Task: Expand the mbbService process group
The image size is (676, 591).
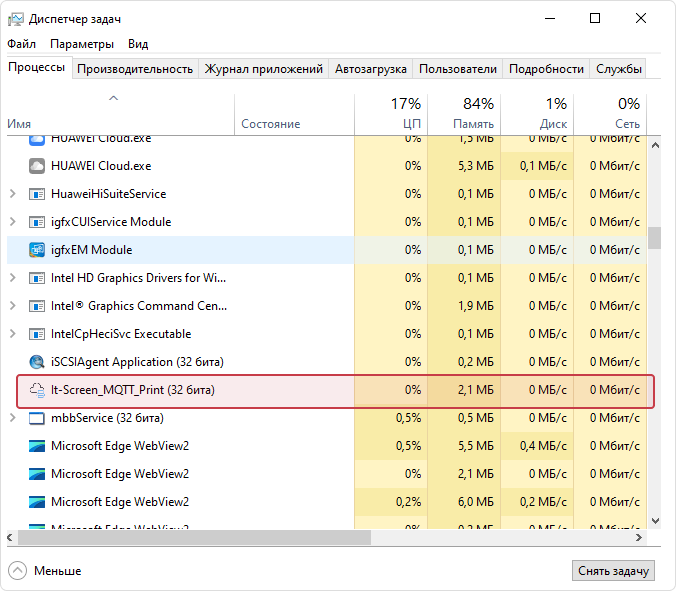Action: (12, 418)
